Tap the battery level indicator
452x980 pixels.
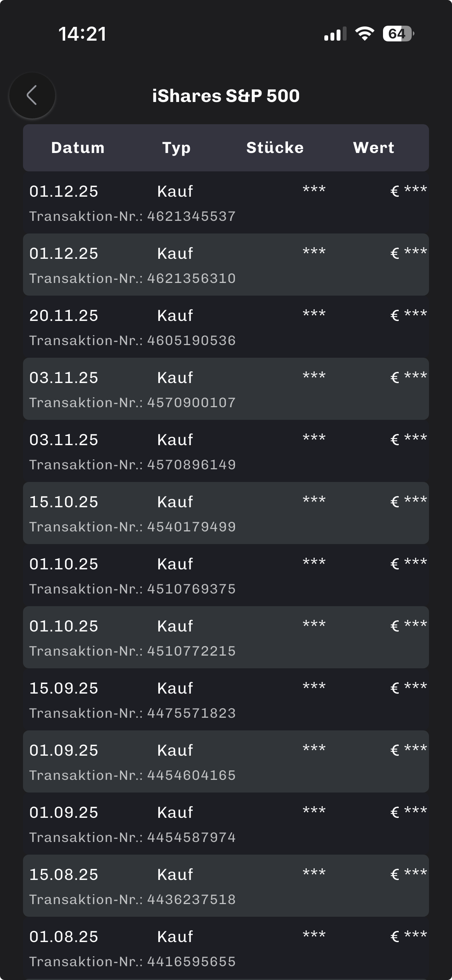click(398, 34)
